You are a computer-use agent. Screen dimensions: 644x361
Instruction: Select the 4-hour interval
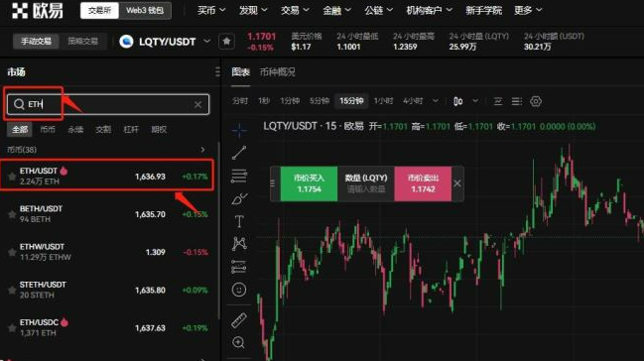click(413, 101)
